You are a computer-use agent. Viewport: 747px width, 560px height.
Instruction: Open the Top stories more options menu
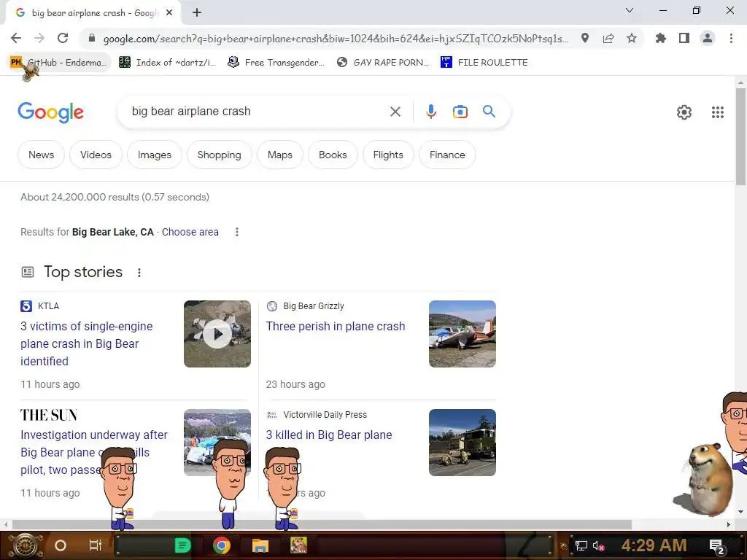coord(139,273)
